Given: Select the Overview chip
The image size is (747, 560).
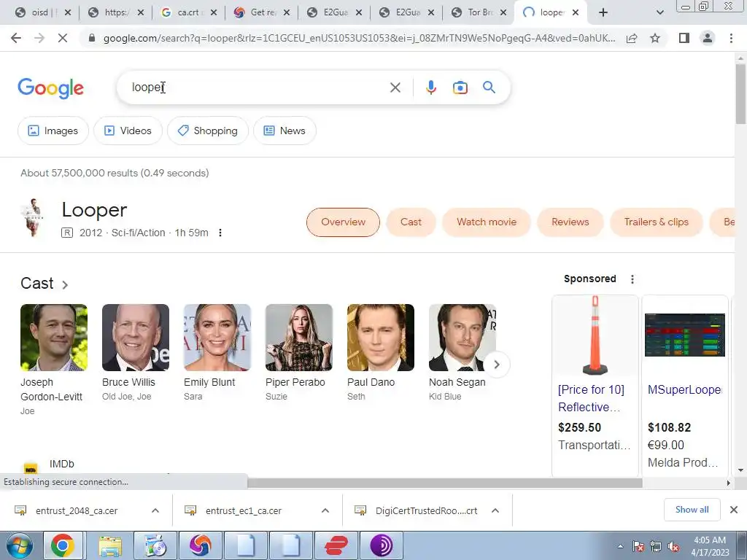Looking at the screenshot, I should click(343, 222).
